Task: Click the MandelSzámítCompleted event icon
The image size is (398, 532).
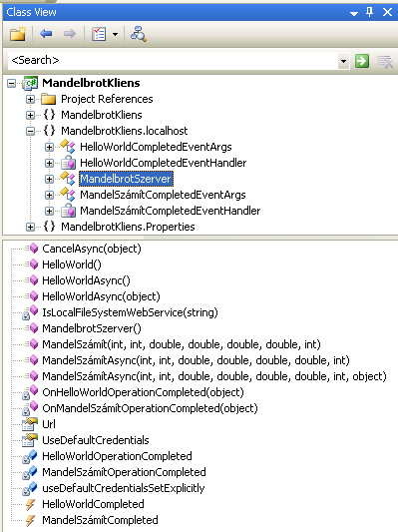Action: pyautogui.click(x=30, y=520)
